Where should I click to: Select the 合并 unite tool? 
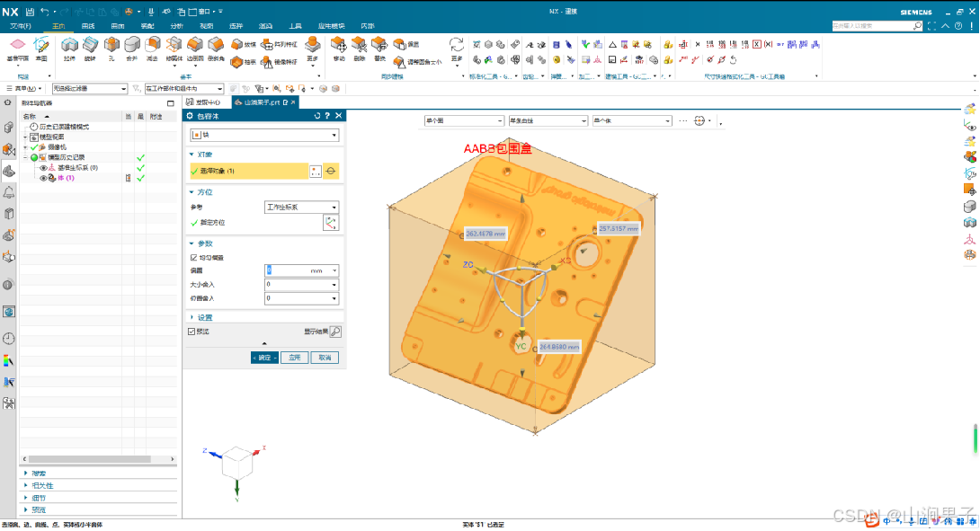[x=132, y=49]
